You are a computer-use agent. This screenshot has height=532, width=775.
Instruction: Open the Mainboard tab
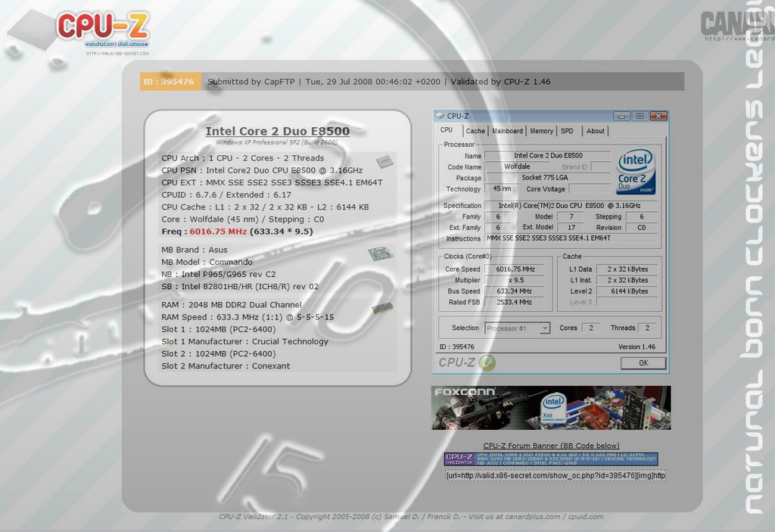tap(507, 131)
